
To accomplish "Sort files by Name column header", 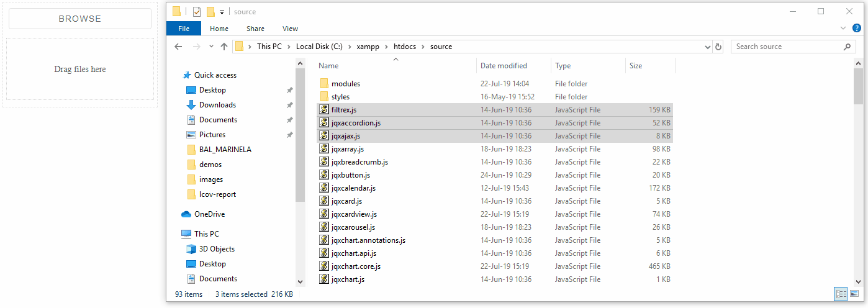I will tap(396, 66).
